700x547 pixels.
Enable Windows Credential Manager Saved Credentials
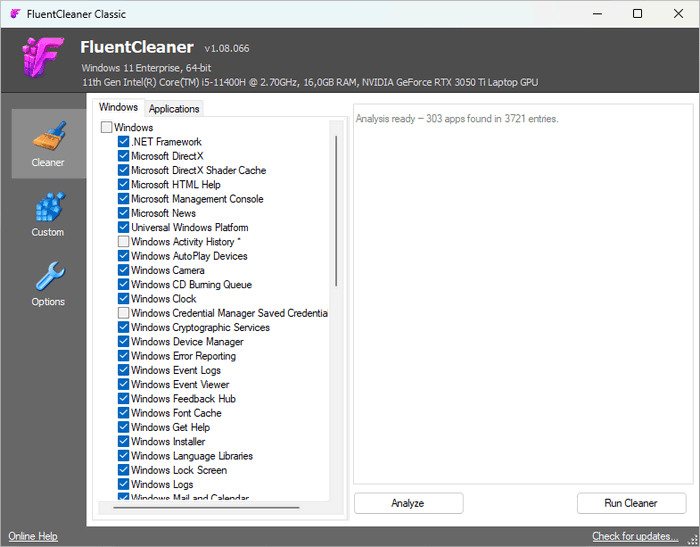pos(123,313)
